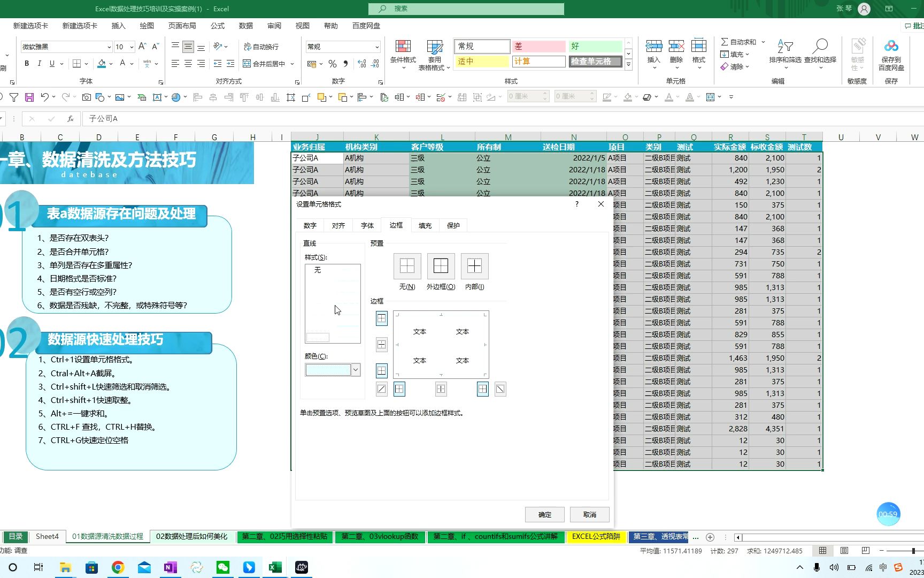The image size is (924, 578).
Task: Click Save to Baidu Netdisk (保存到百度网盘)
Action: [x=891, y=55]
